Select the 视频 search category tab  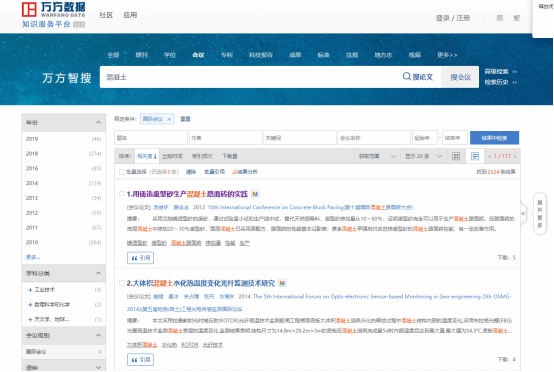click(415, 55)
